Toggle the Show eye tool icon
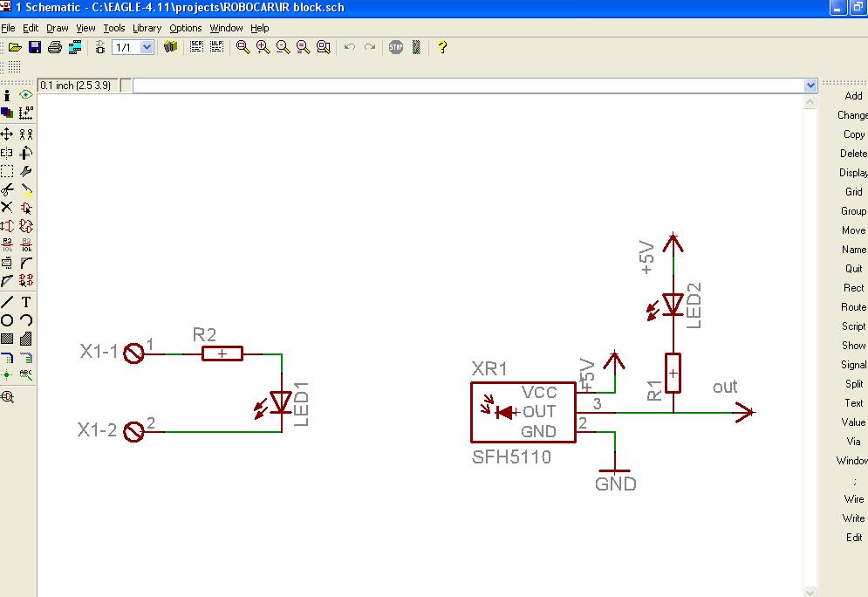 click(26, 95)
